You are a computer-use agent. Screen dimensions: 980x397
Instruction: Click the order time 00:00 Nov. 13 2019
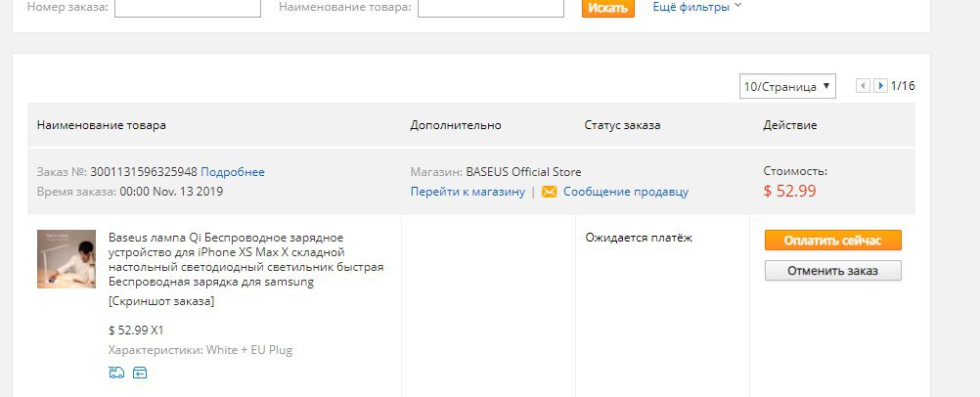click(171, 192)
